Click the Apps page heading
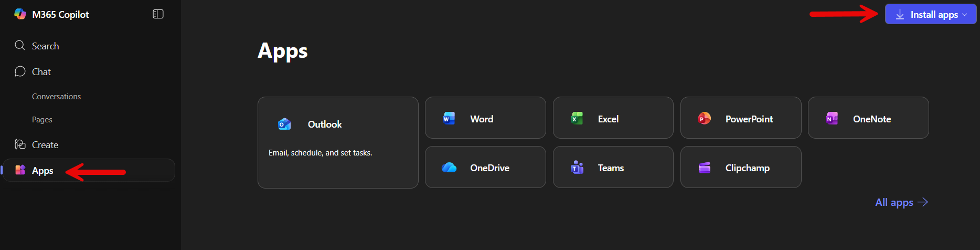 click(283, 51)
